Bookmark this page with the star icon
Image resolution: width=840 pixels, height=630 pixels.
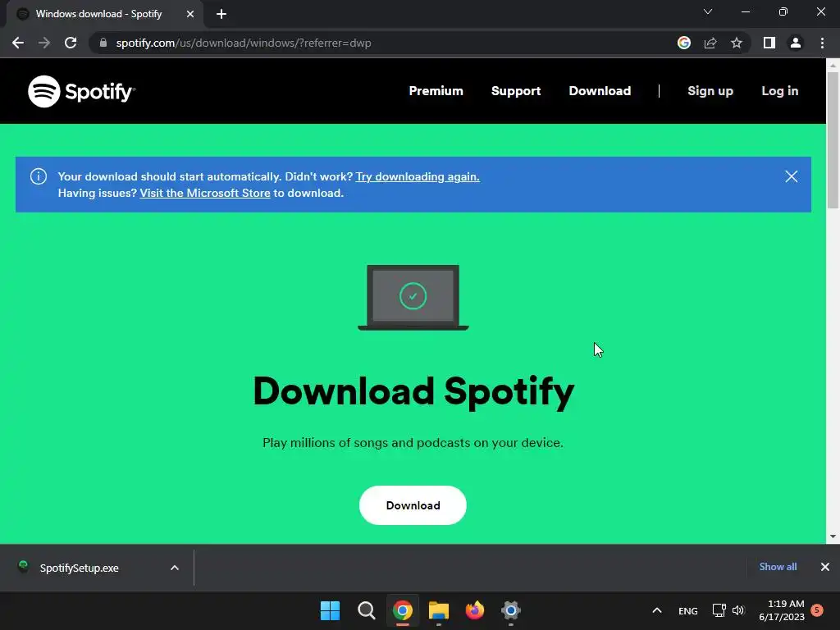click(x=737, y=43)
